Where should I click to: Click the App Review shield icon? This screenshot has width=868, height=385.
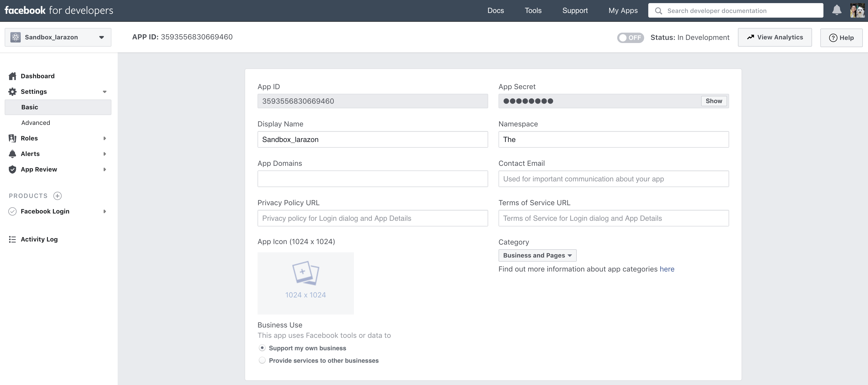click(12, 169)
